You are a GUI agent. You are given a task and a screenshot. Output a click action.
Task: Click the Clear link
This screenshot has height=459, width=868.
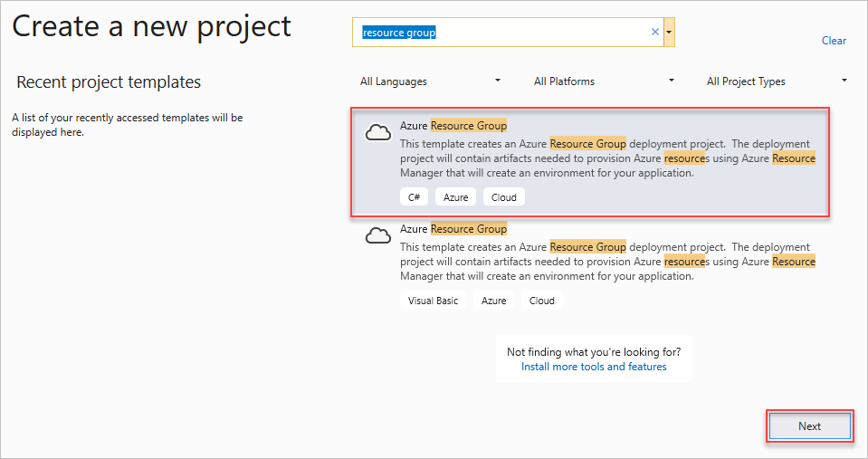point(834,41)
